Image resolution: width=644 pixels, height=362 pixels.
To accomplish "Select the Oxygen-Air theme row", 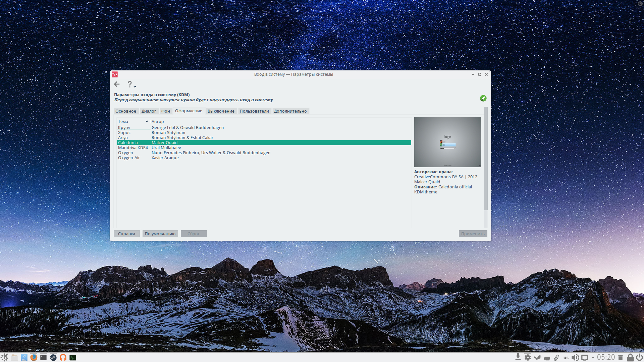I will coord(129,158).
